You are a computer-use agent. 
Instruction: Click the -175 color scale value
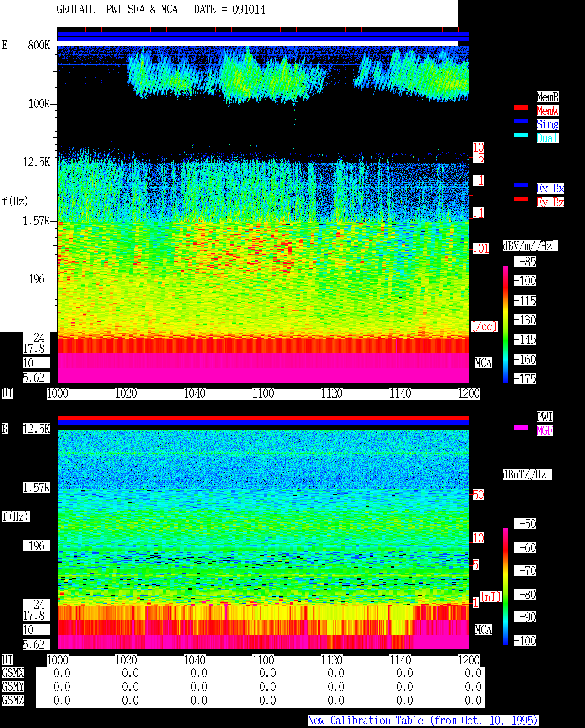coord(525,378)
